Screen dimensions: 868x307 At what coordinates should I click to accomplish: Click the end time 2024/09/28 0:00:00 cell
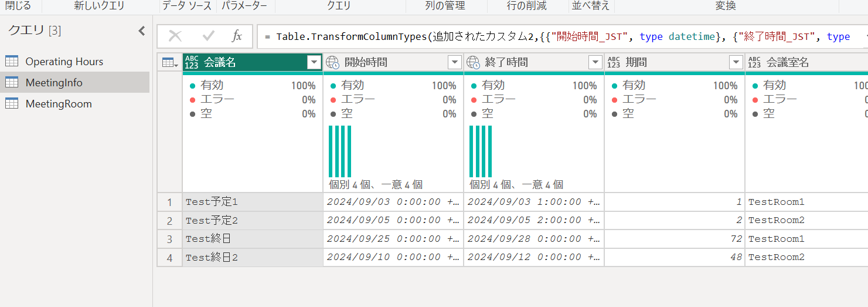pos(534,239)
